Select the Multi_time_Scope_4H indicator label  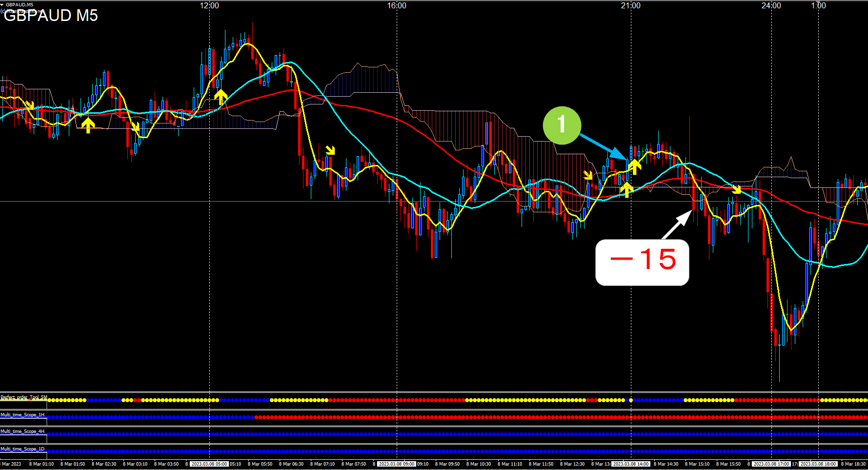22,431
